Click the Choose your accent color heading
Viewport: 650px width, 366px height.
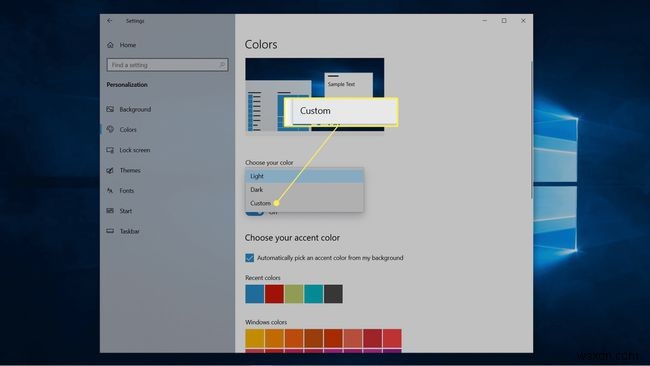pyautogui.click(x=292, y=238)
